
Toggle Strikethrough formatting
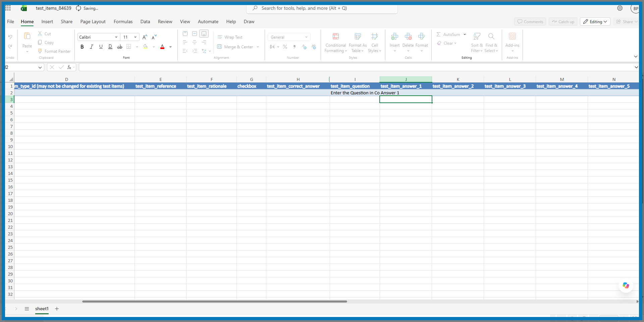pyautogui.click(x=120, y=47)
